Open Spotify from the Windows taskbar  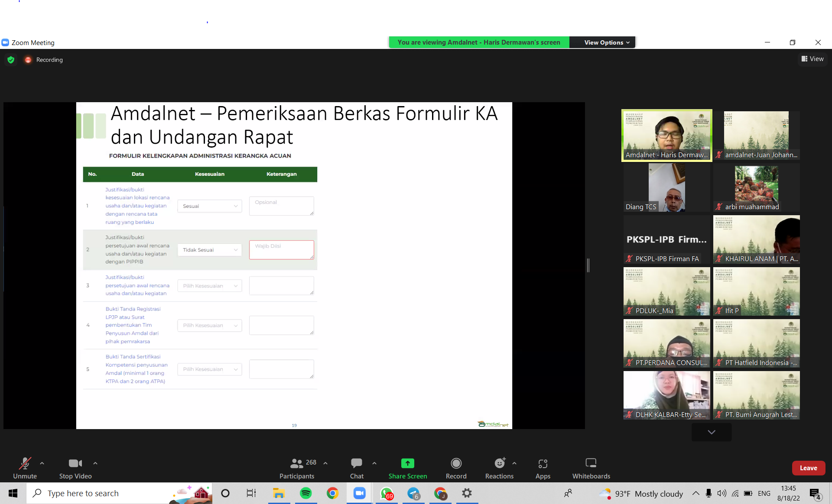click(x=306, y=493)
